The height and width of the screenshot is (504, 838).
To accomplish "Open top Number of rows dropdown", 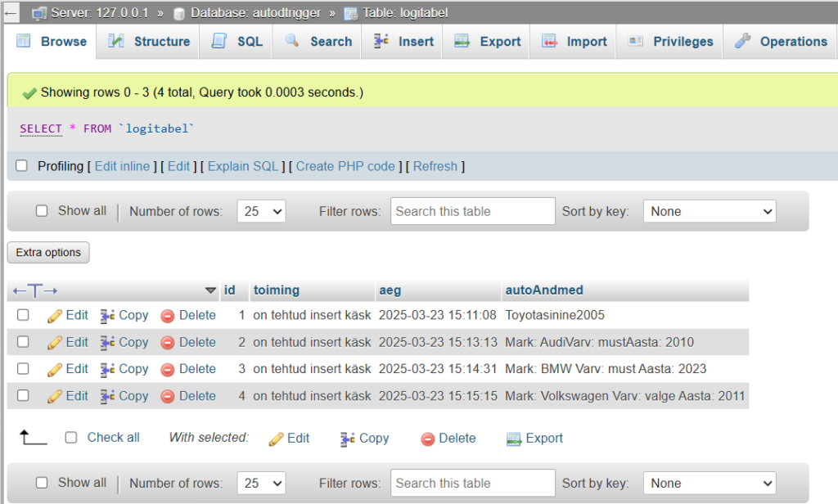I will click(x=261, y=211).
